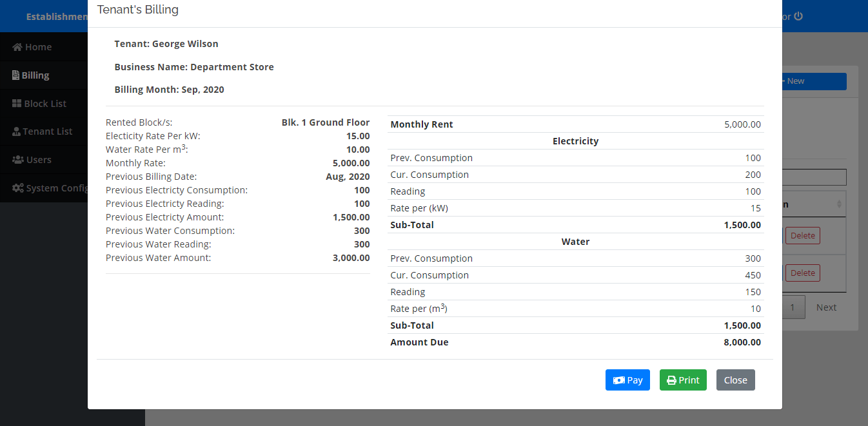Close the Tenant's Billing dialog
868x426 pixels.
point(735,380)
